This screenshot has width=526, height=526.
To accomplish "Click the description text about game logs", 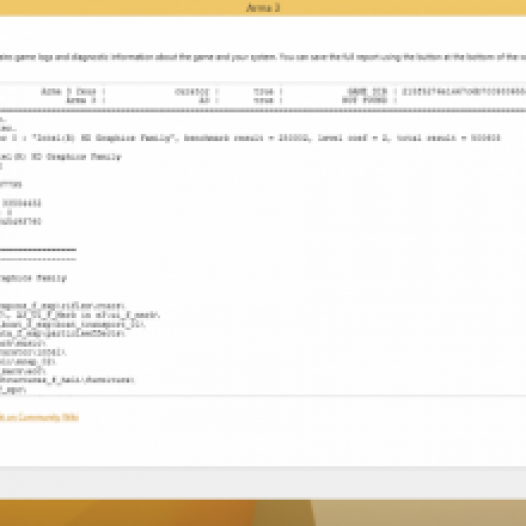I will tap(263, 57).
